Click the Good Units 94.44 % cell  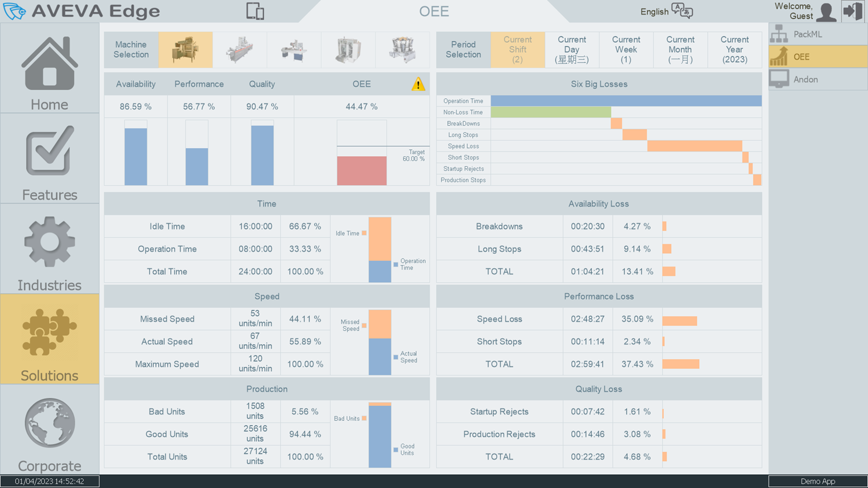(305, 434)
